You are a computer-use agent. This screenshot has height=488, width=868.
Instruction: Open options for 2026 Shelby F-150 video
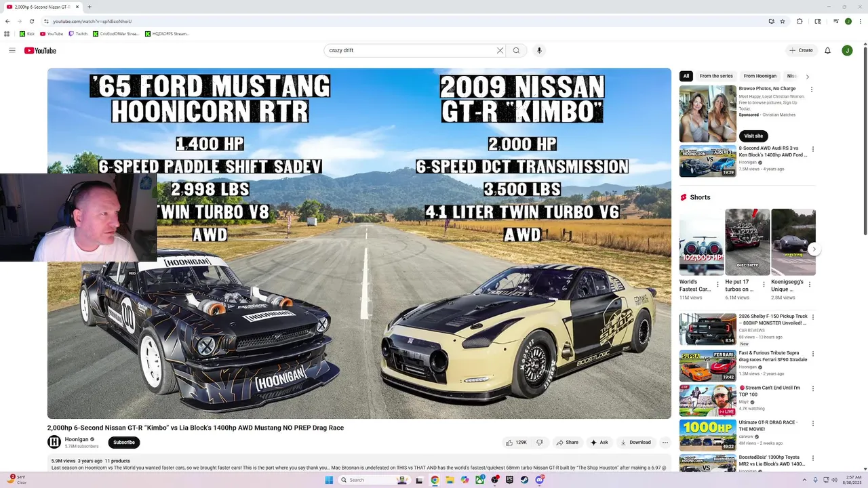click(813, 317)
